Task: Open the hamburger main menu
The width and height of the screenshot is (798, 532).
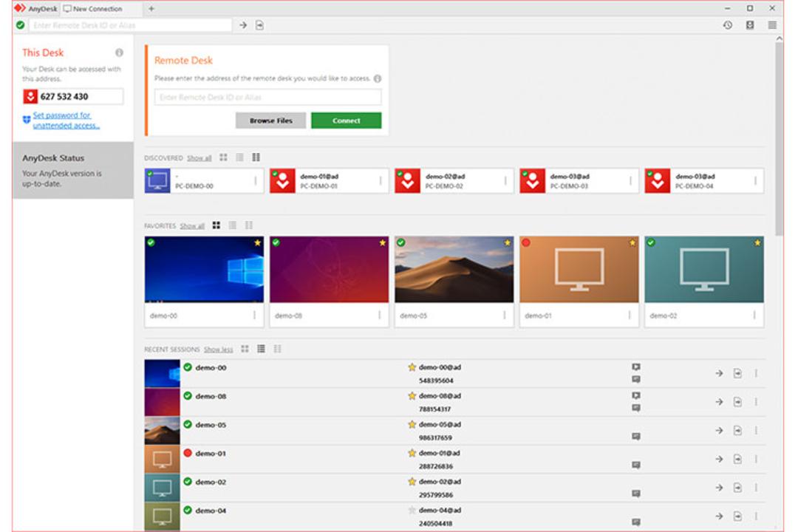Action: (772, 25)
